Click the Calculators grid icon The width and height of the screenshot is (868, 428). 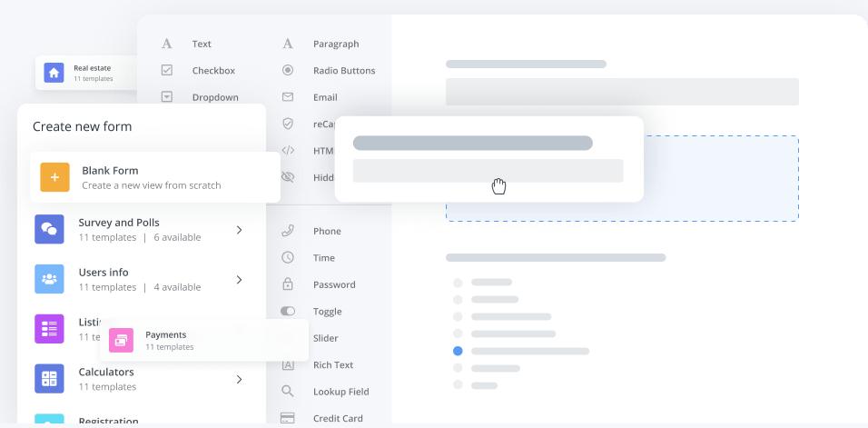tap(49, 378)
